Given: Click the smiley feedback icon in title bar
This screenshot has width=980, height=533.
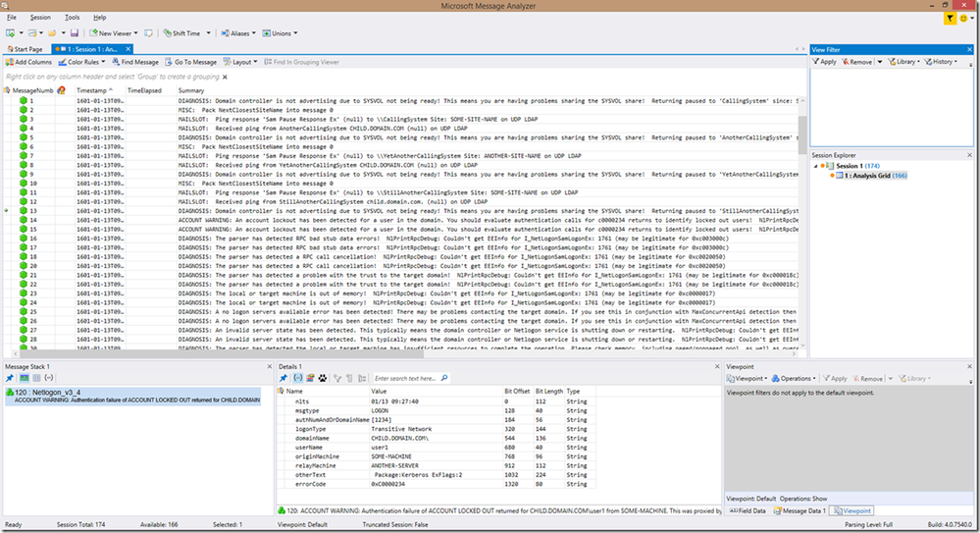Looking at the screenshot, I should tap(963, 18).
